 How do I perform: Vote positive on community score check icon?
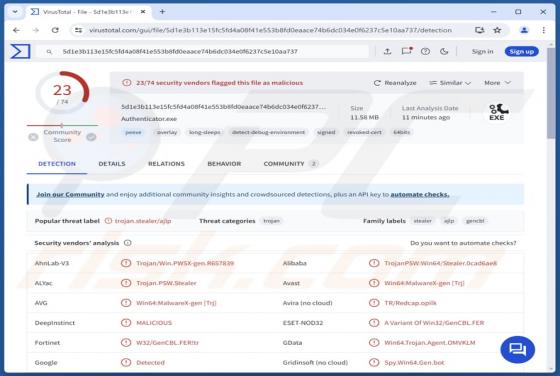tap(91, 137)
